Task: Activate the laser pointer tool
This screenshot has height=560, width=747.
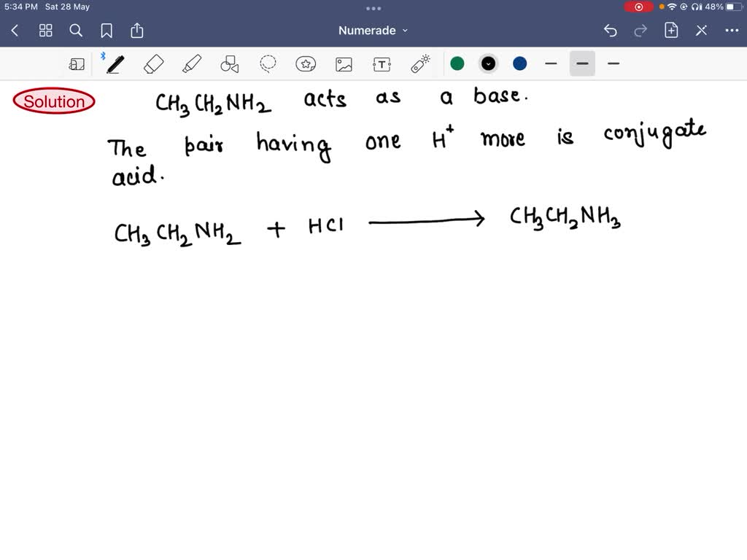Action: pyautogui.click(x=419, y=63)
